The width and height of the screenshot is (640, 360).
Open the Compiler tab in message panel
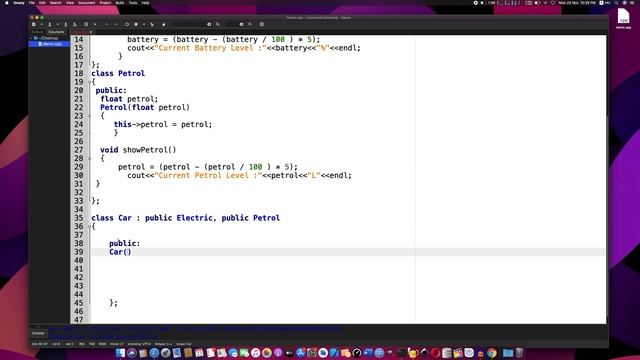click(38, 333)
